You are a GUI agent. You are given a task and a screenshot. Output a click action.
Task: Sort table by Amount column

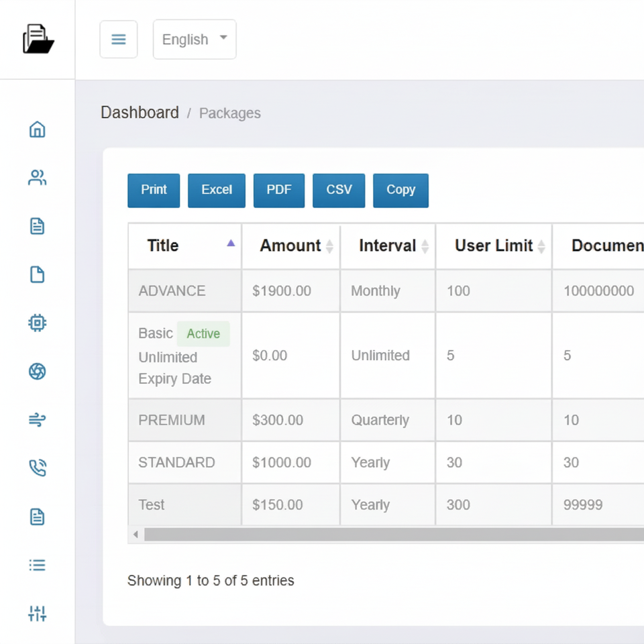pos(290,246)
